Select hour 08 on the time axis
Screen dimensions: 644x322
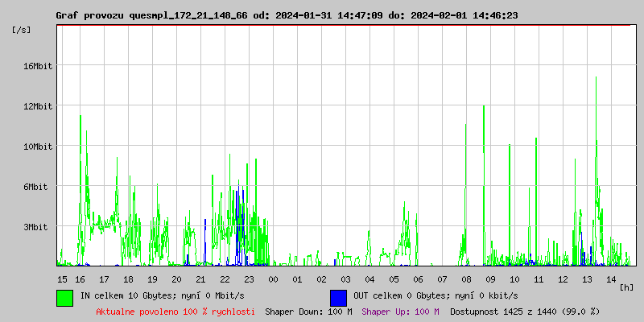coord(466,279)
